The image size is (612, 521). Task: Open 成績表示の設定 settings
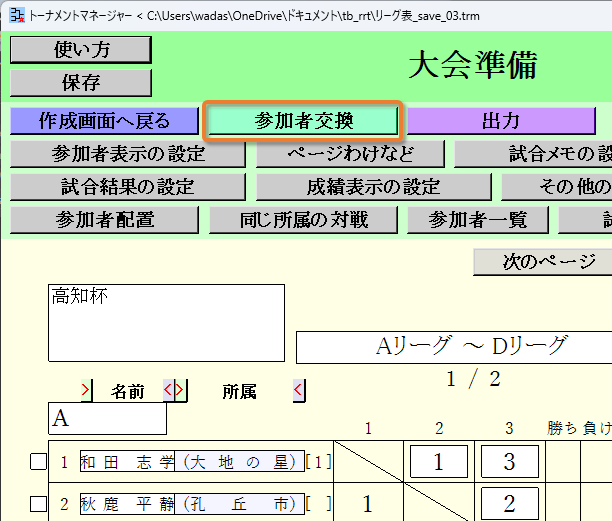tap(374, 187)
